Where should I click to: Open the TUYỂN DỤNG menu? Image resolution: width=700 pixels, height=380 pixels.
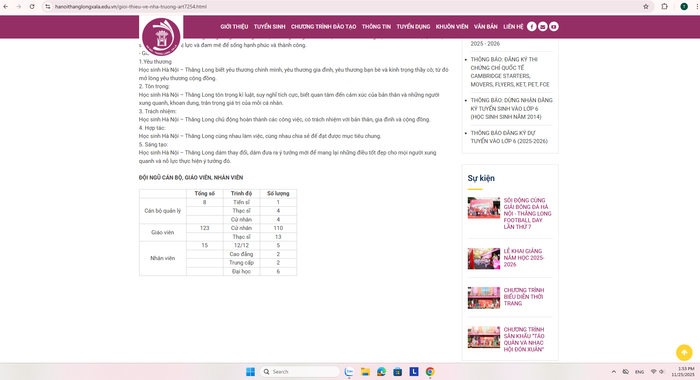pos(413,27)
